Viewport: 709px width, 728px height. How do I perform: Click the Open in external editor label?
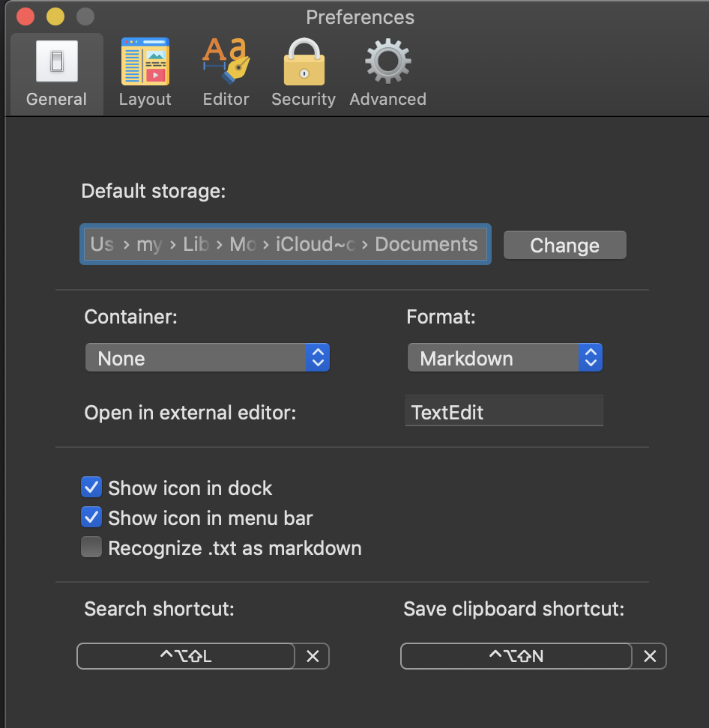(190, 413)
